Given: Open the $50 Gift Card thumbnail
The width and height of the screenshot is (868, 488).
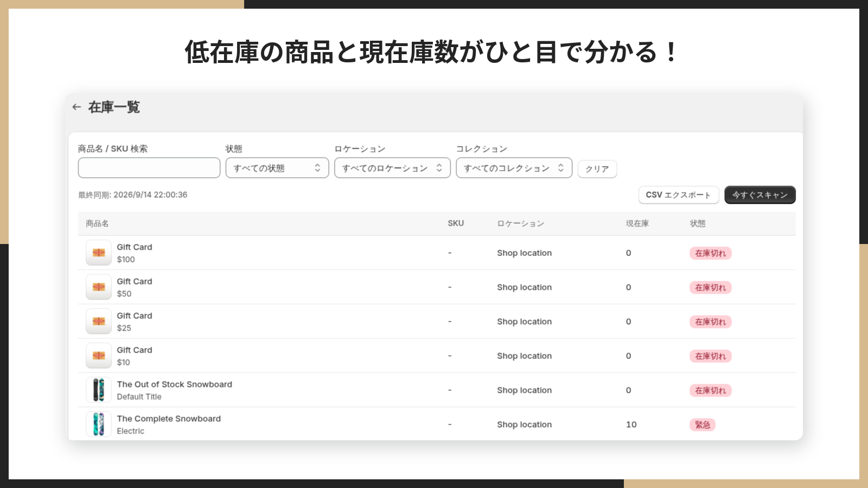Looking at the screenshot, I should pyautogui.click(x=99, y=287).
